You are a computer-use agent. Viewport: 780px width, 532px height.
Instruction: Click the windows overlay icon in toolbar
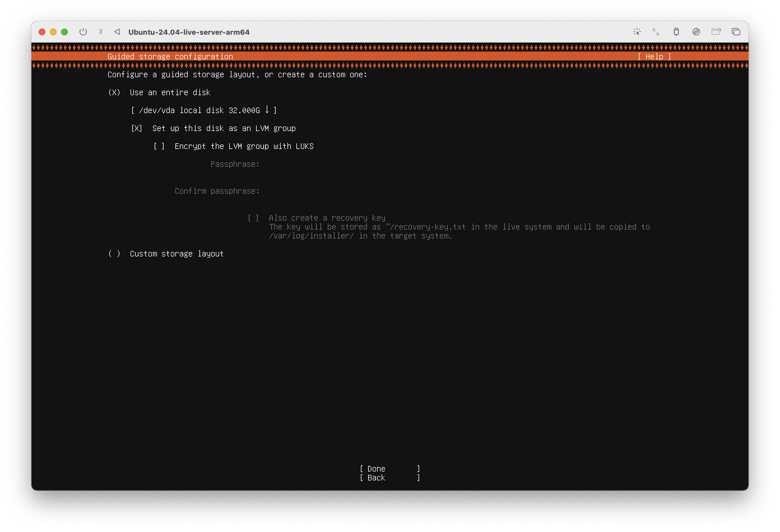pos(736,32)
